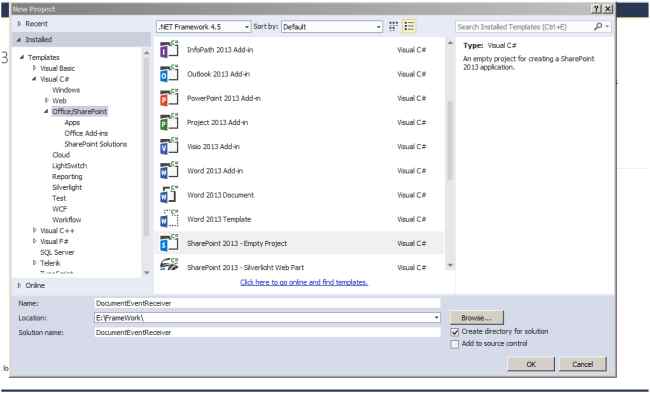Select the Reporting template category
650x393 pixels.
click(67, 177)
